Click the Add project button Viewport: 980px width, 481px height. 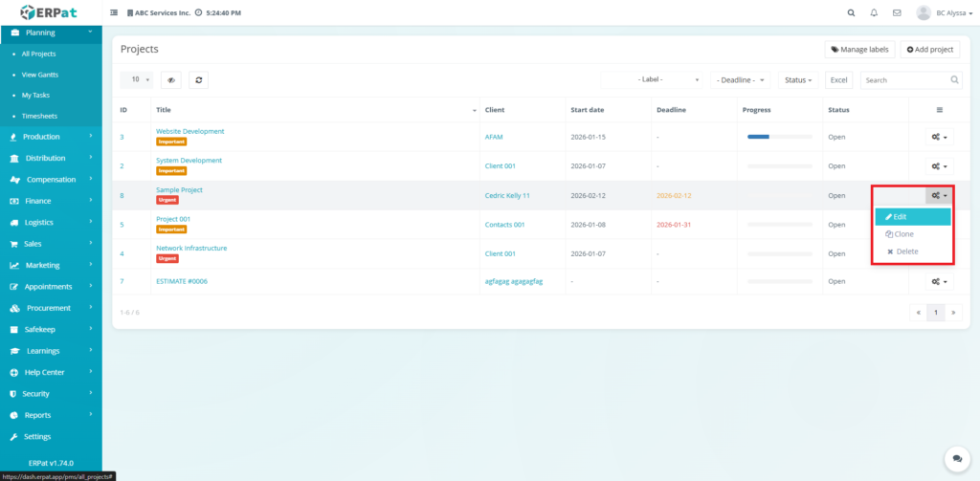(x=929, y=49)
